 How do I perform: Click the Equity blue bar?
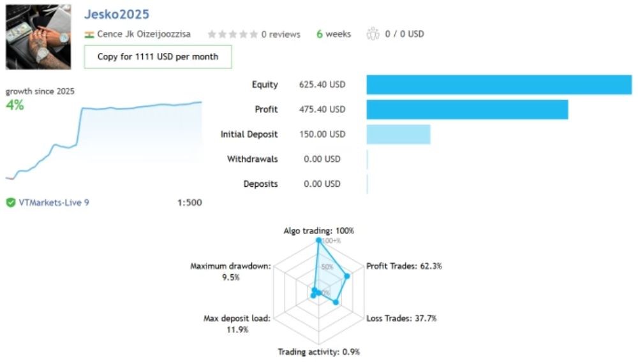498,85
